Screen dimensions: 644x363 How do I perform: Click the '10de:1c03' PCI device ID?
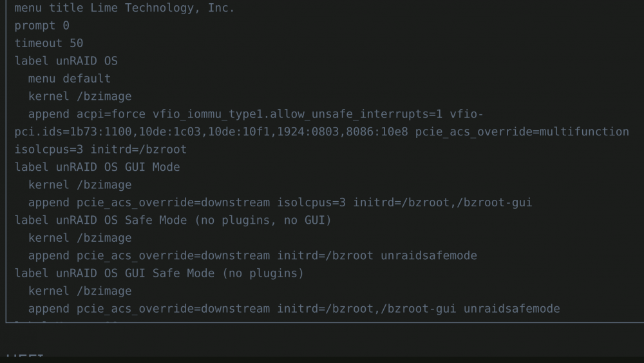tap(169, 132)
